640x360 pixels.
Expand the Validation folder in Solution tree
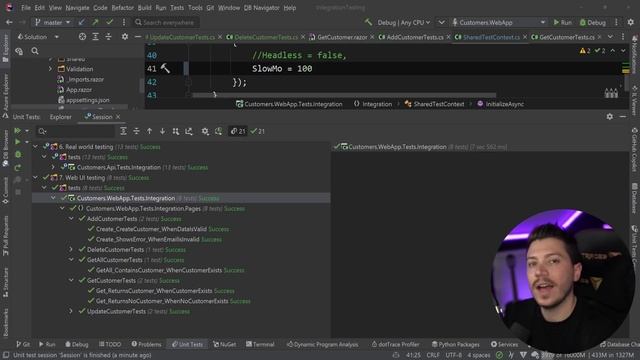[x=51, y=69]
